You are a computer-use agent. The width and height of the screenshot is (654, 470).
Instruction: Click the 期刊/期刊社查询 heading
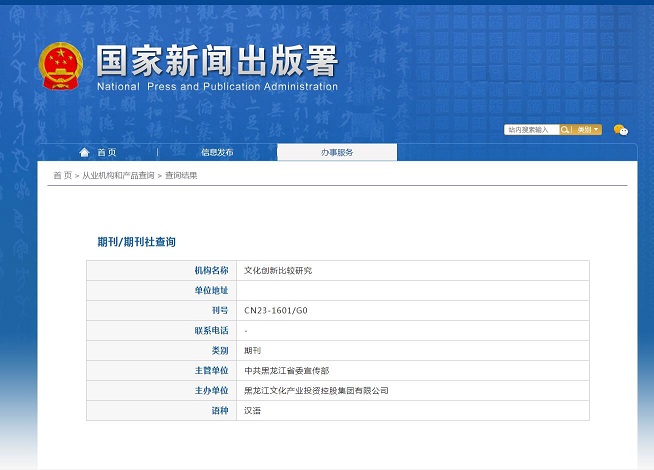(136, 242)
